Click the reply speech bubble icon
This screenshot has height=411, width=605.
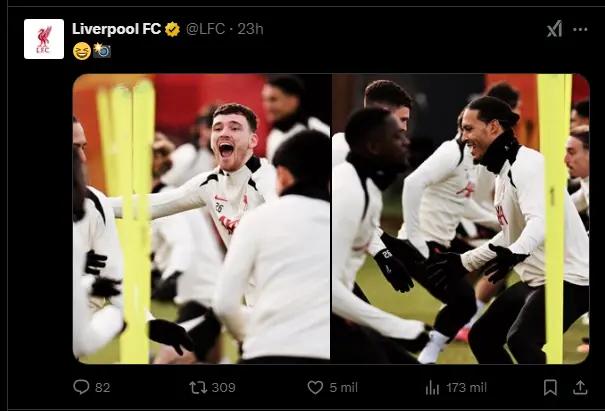[x=81, y=387]
